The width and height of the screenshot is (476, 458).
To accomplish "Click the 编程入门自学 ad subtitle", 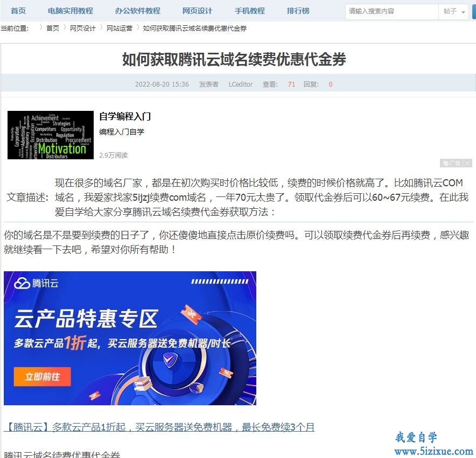I will [x=122, y=132].
